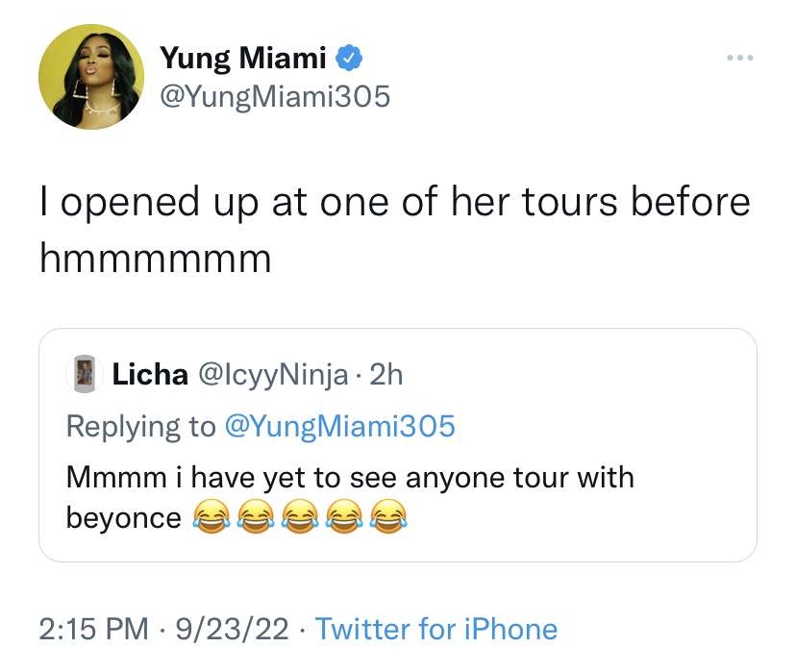This screenshot has width=796, height=672.
Task: Click Yung Miami's profile picture
Action: (91, 75)
